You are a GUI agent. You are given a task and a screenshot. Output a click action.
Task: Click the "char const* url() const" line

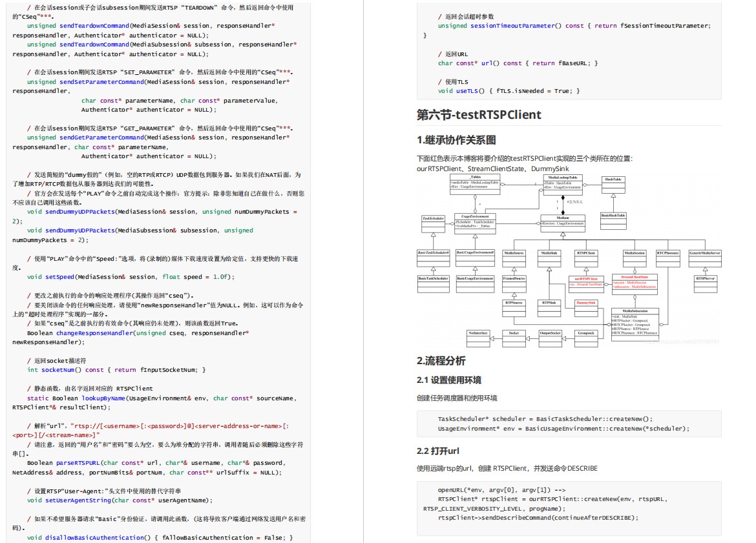518,63
